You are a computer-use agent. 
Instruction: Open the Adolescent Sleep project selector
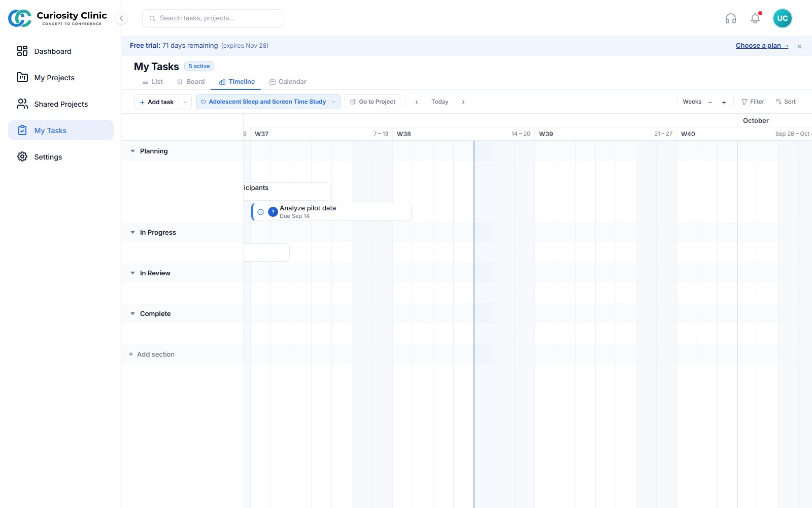pyautogui.click(x=268, y=102)
